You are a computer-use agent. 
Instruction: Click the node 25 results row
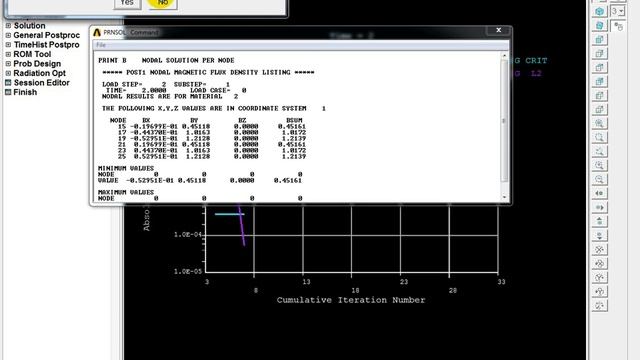pyautogui.click(x=211, y=156)
